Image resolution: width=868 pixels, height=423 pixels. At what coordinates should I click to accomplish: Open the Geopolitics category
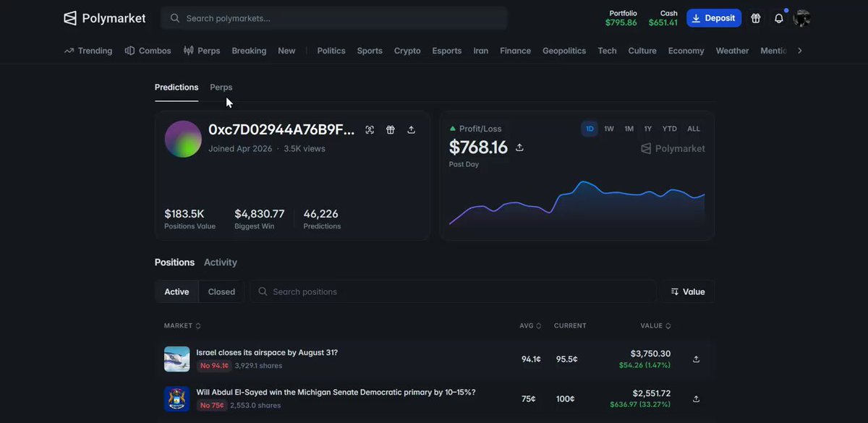(x=564, y=51)
